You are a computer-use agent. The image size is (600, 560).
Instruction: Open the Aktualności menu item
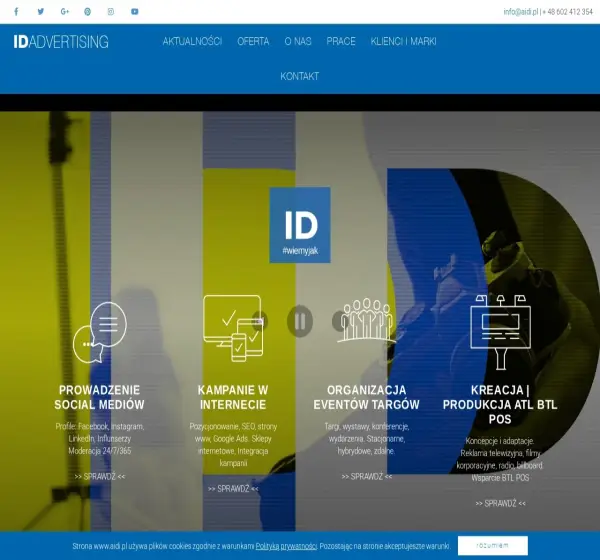pyautogui.click(x=192, y=41)
